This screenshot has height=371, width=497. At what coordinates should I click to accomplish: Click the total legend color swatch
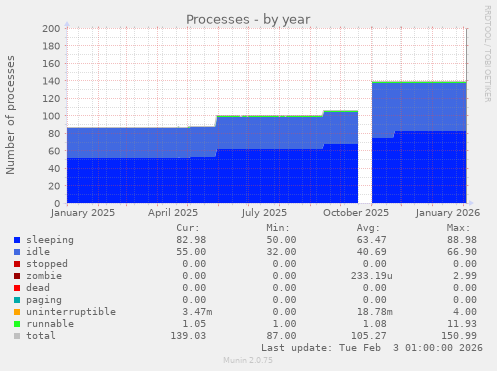17,336
